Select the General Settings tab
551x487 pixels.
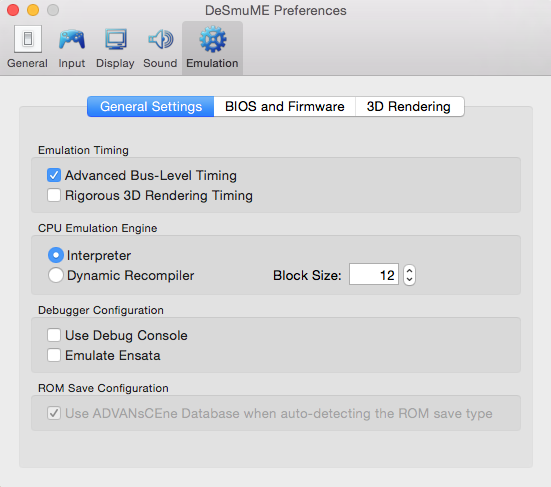pos(150,106)
